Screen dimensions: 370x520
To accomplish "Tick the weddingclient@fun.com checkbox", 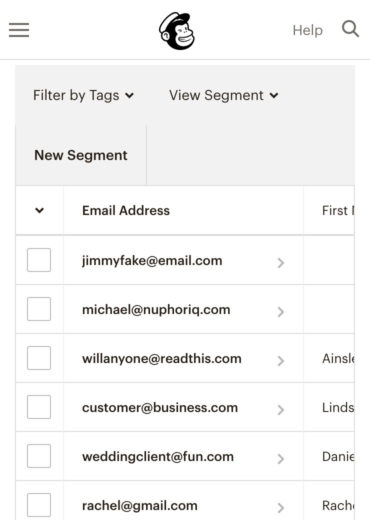I will pyautogui.click(x=39, y=456).
